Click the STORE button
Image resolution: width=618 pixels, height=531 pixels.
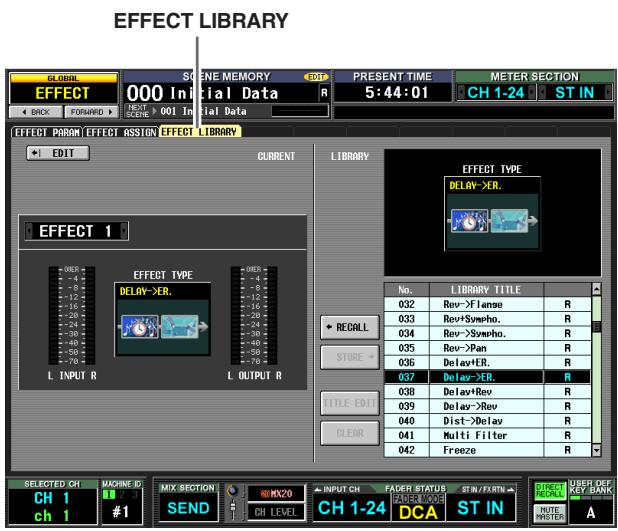(350, 357)
